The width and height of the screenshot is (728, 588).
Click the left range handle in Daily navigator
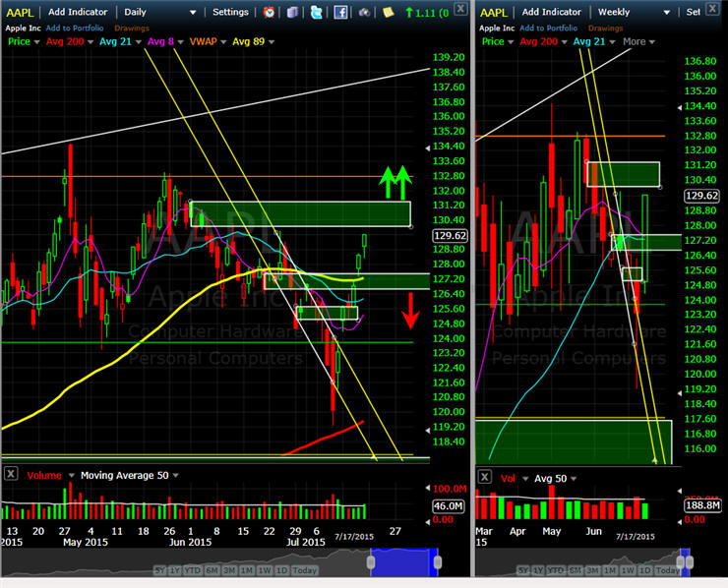pos(371,562)
